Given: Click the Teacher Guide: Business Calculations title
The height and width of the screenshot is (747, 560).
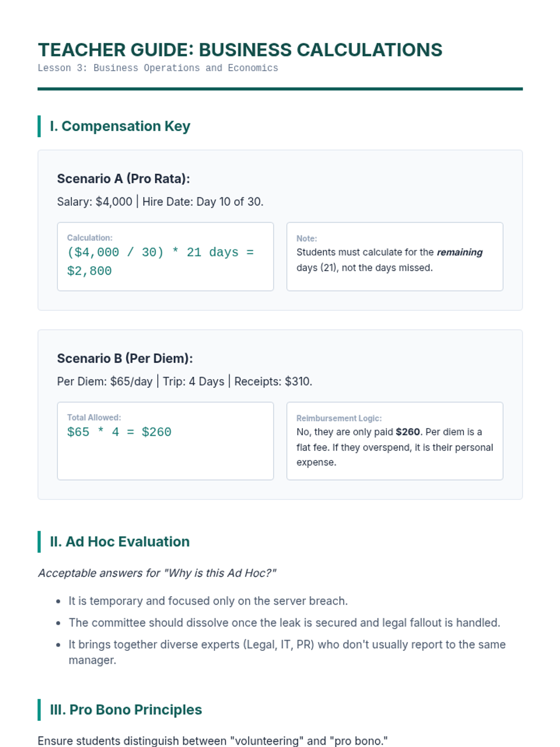Looking at the screenshot, I should pos(240,50).
